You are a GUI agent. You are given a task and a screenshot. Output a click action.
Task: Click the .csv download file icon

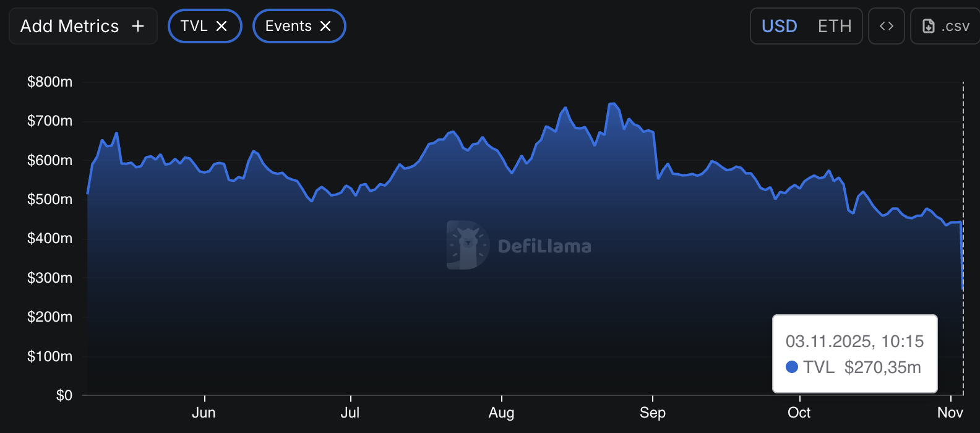(928, 26)
